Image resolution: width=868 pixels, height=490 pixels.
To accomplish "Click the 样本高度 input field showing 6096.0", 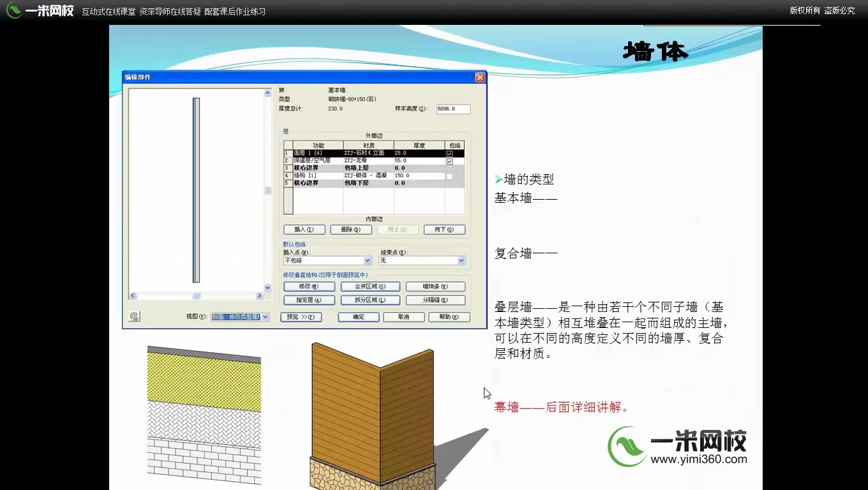I will (x=453, y=109).
